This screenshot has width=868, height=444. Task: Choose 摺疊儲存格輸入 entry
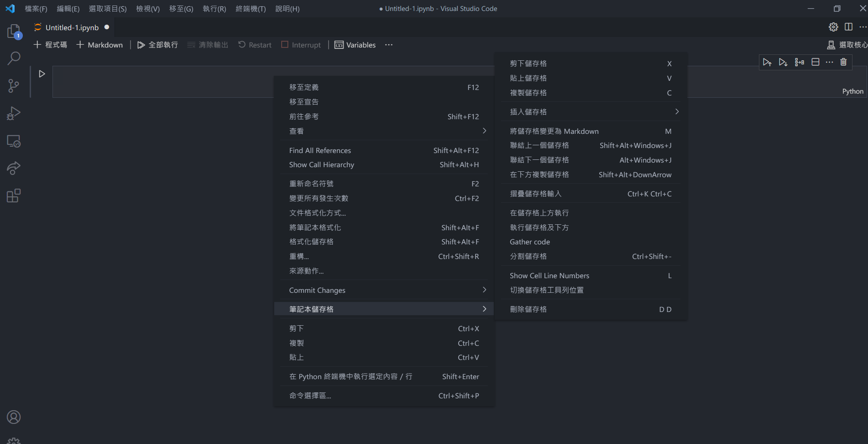591,194
